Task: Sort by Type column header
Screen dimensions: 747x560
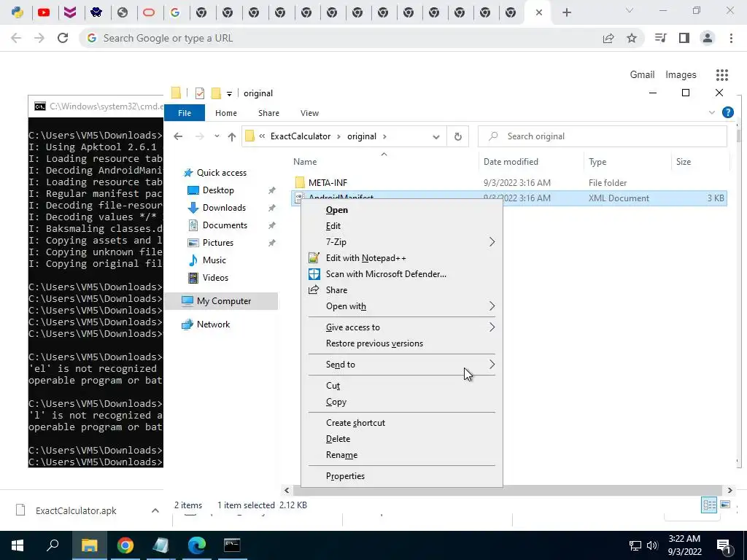Action: click(597, 161)
